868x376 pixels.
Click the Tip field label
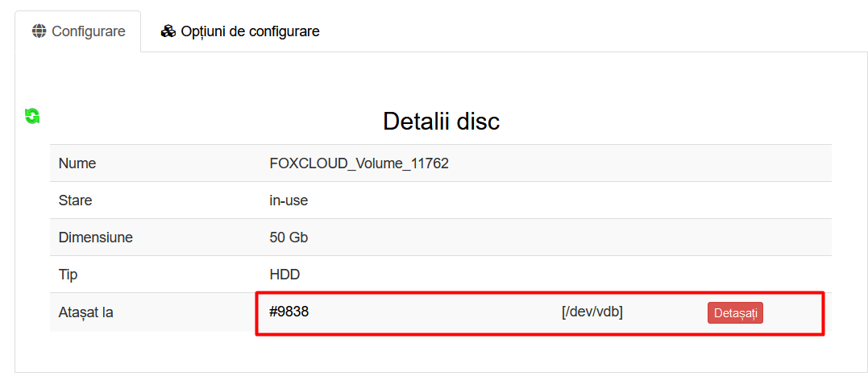click(68, 275)
